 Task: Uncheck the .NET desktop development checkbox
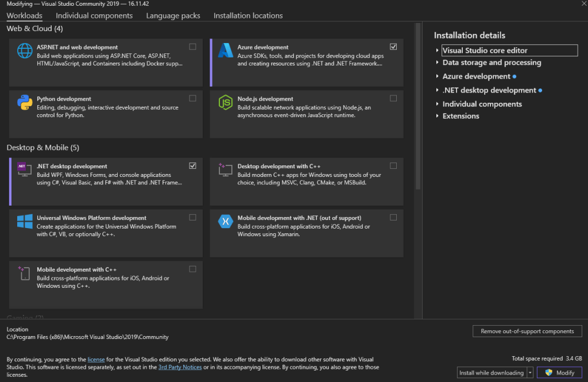click(x=192, y=165)
